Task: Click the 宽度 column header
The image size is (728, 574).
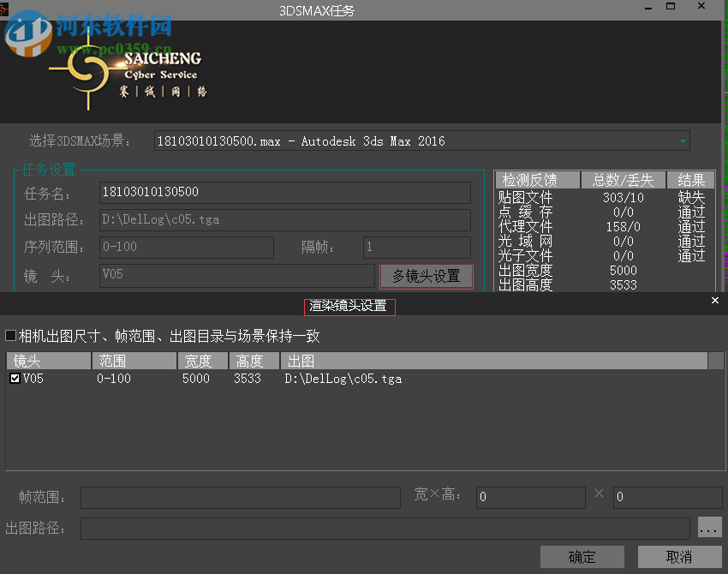Action: pyautogui.click(x=203, y=361)
